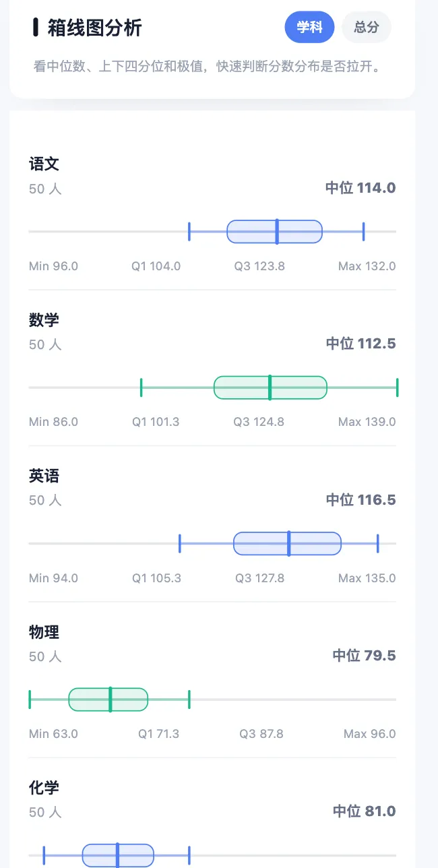Image resolution: width=438 pixels, height=868 pixels.
Task: Click the 数学 minimum whisker tick
Action: point(141,387)
